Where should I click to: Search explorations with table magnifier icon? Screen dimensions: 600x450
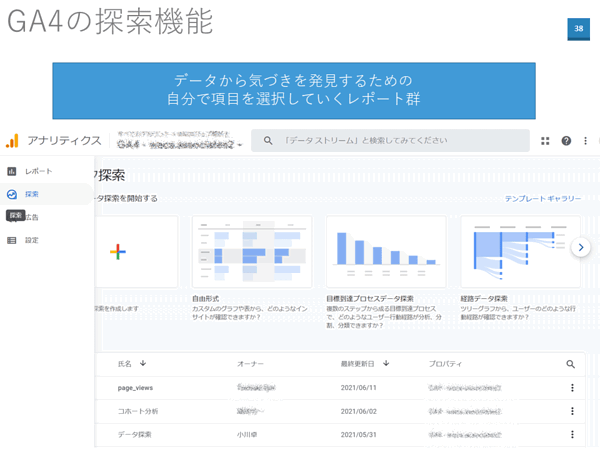571,364
